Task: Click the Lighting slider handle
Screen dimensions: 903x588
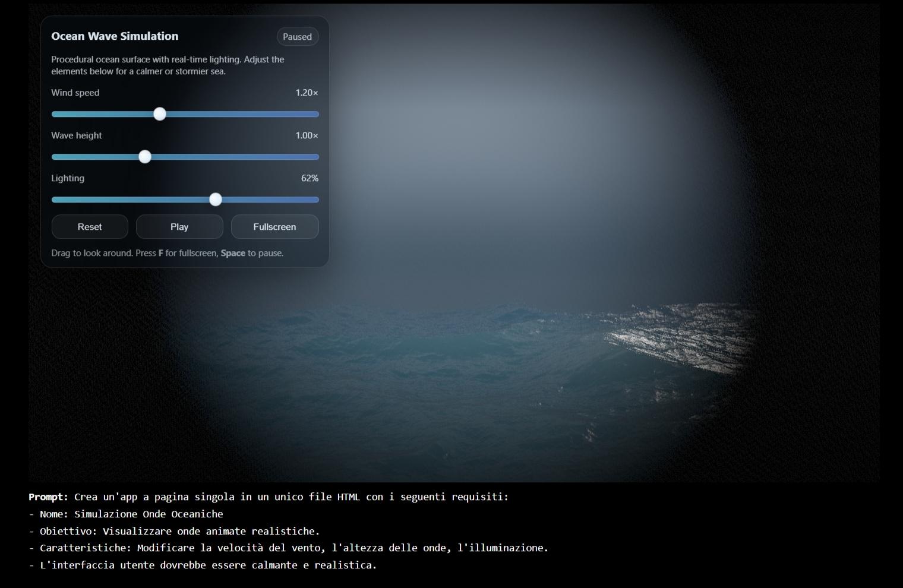Action: (216, 200)
